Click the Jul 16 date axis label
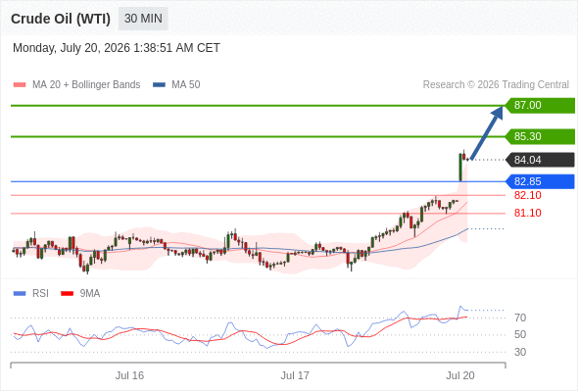 pyautogui.click(x=129, y=375)
